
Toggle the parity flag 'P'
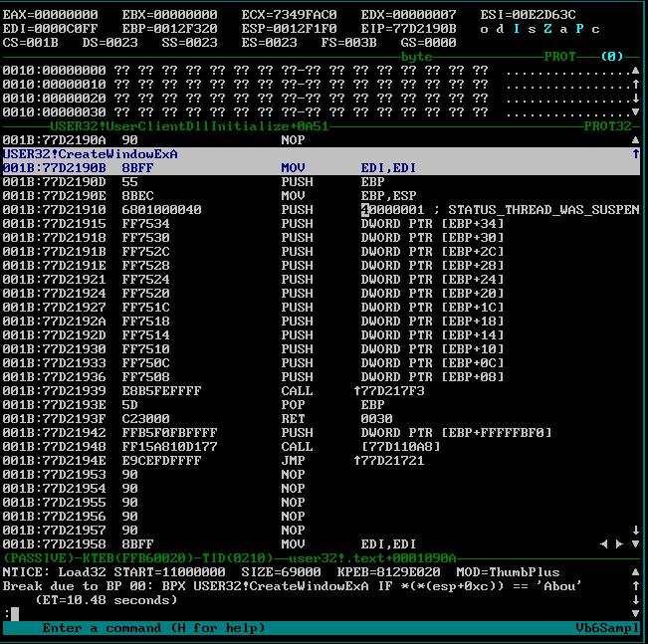(579, 29)
